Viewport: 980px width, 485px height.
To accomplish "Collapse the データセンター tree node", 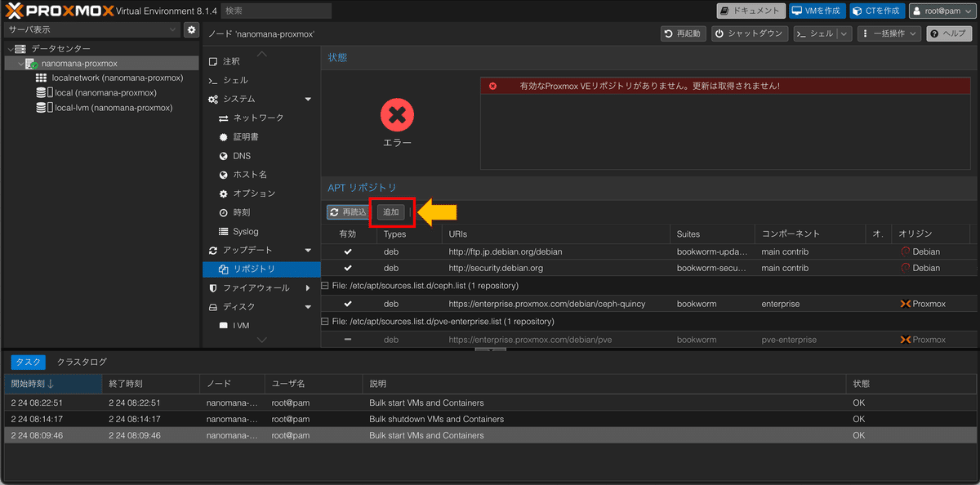I will pyautogui.click(x=10, y=49).
